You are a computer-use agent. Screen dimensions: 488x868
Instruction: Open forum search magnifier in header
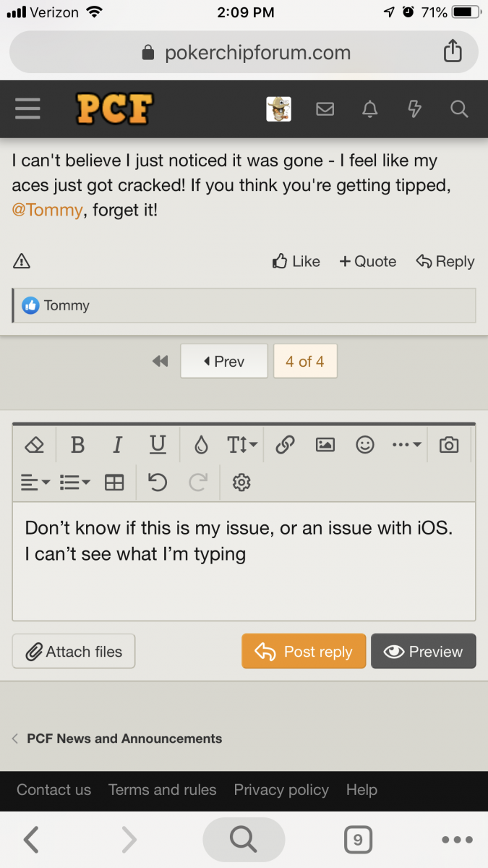point(459,109)
